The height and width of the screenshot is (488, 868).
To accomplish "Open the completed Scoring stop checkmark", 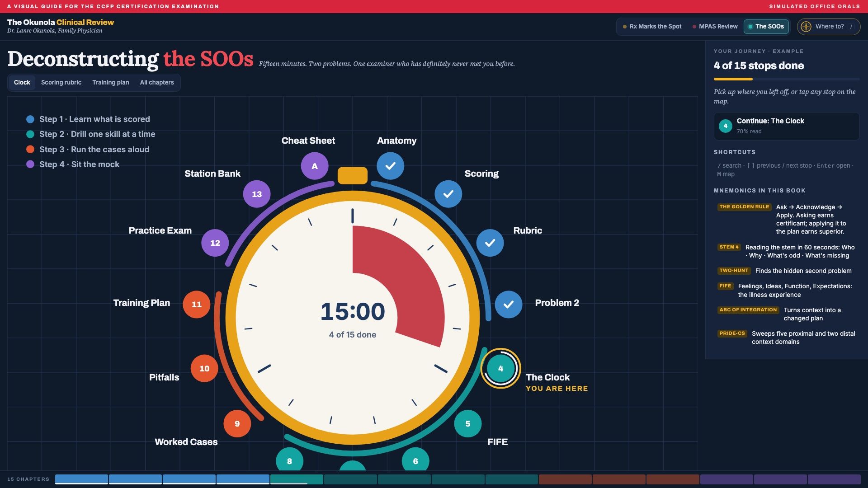I will click(x=448, y=194).
